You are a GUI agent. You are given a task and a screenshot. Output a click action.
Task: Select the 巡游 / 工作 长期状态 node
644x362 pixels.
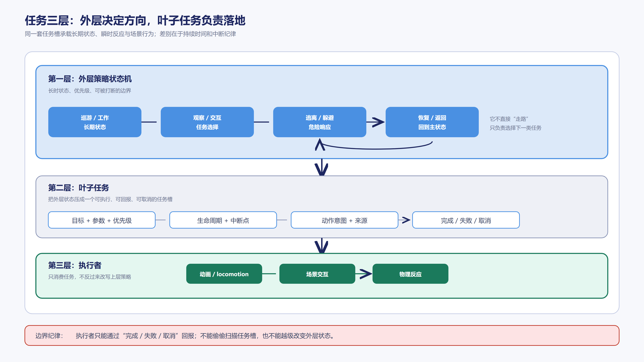95,122
